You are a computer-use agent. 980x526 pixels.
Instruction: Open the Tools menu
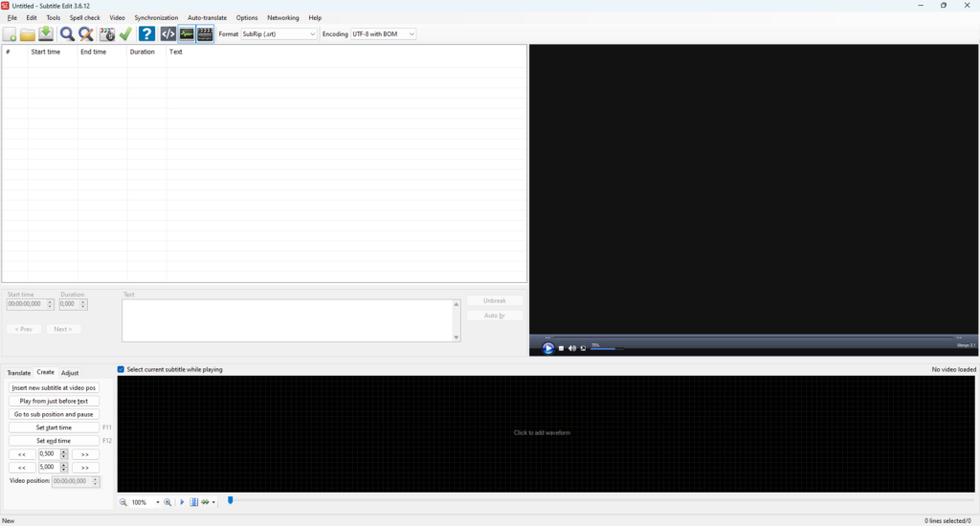[54, 18]
